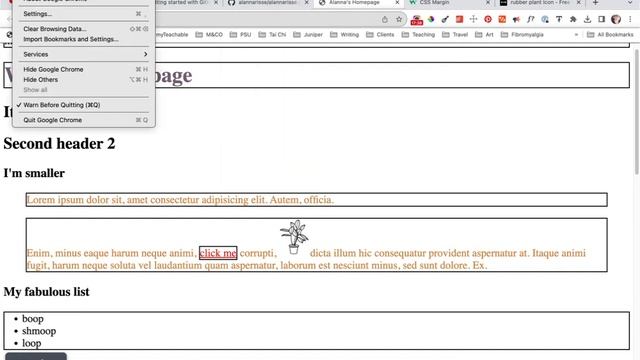Open the Downloads icon
This screenshot has width=640, height=360.
point(587,19)
